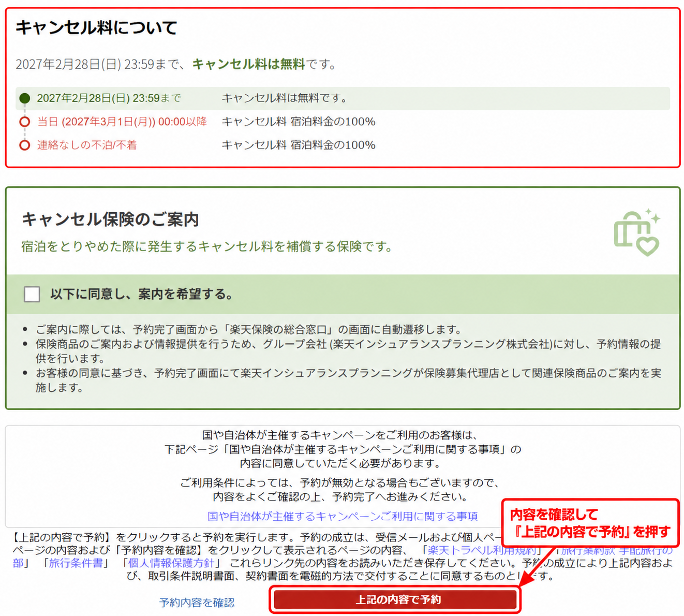Viewport: 684px width, 616px height.
Task: Open the 旅行条件書 link
Action: click(76, 563)
